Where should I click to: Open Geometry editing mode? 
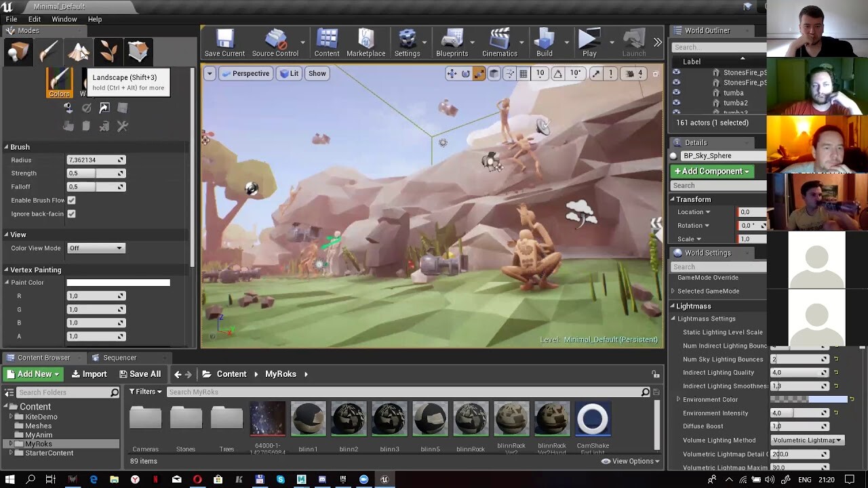tap(138, 52)
